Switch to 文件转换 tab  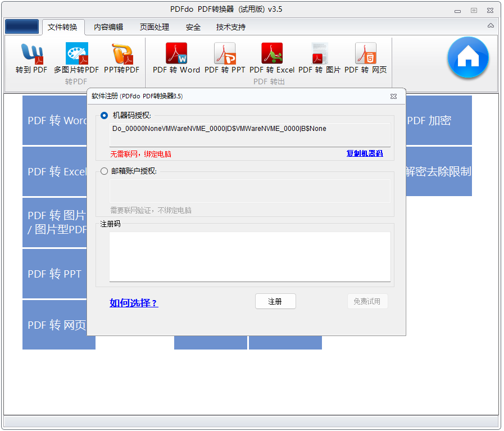click(x=62, y=28)
